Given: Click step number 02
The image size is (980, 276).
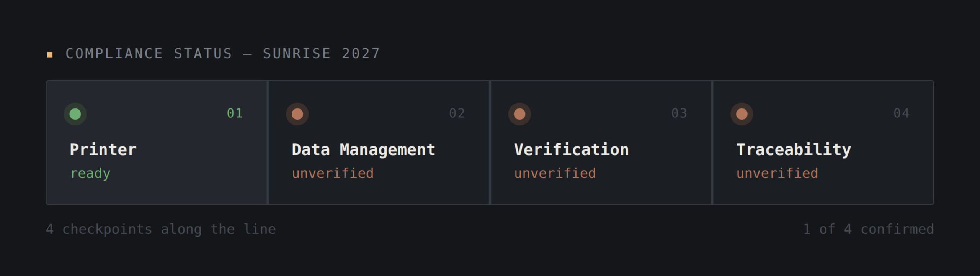Looking at the screenshot, I should click(457, 113).
